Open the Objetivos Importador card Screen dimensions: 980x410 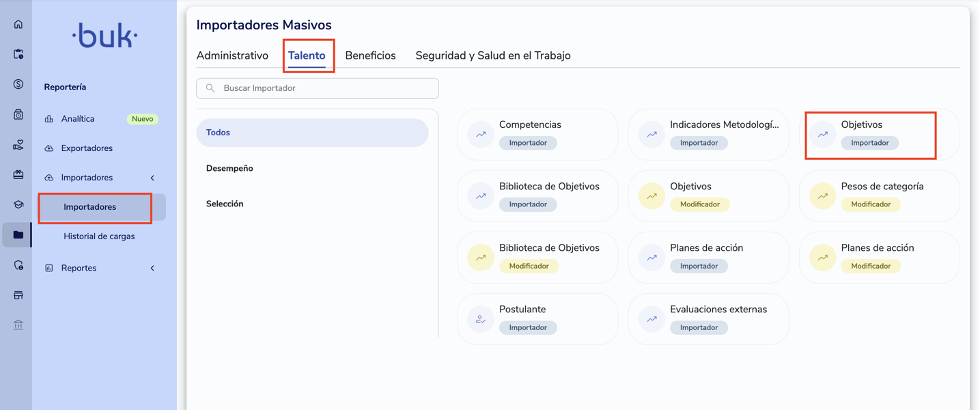879,135
